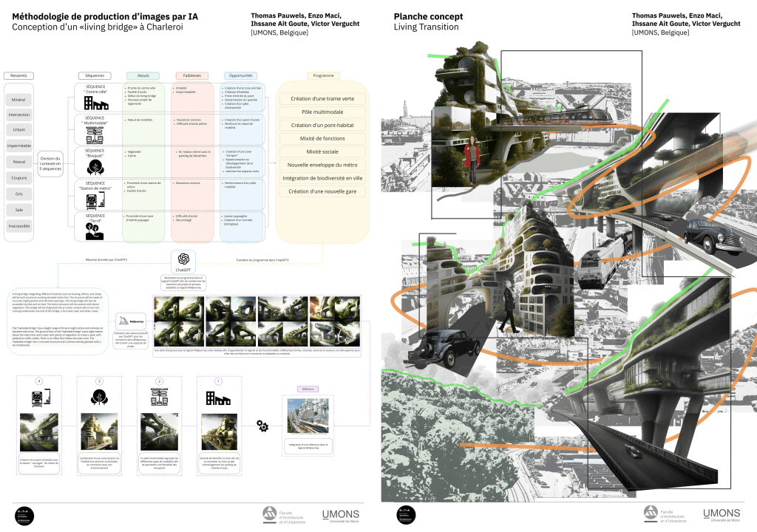The height and width of the screenshot is (532, 757).
Task: Click the UMONS logo on the Planche concept poster
Action: [721, 514]
